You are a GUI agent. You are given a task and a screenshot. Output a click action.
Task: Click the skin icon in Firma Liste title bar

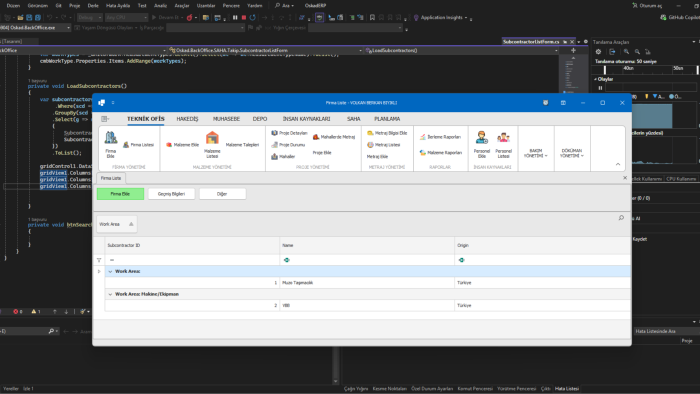pos(546,103)
